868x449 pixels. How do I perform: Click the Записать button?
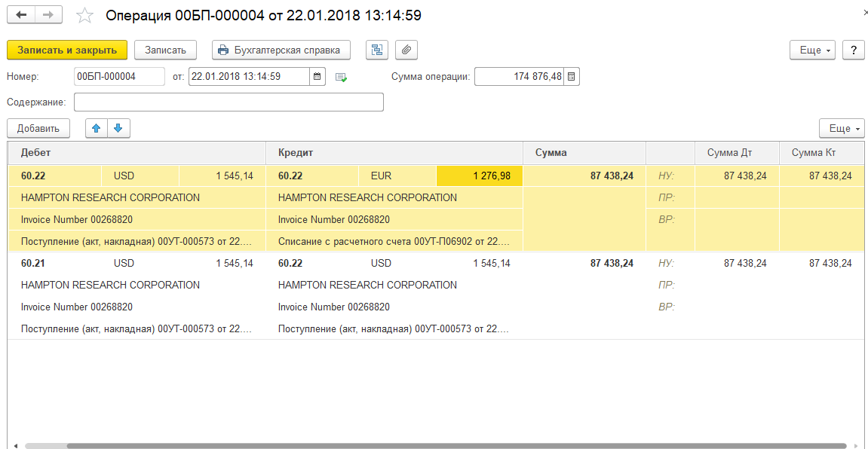[x=165, y=50]
